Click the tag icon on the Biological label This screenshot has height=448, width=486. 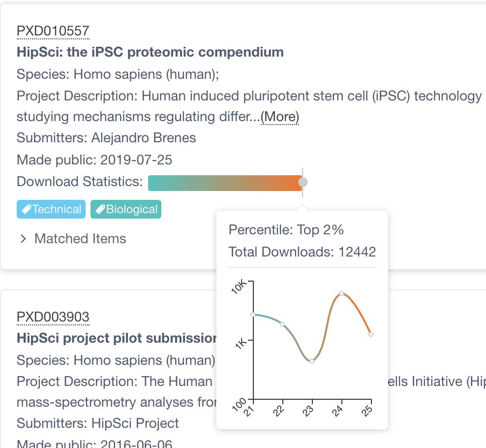(x=100, y=210)
